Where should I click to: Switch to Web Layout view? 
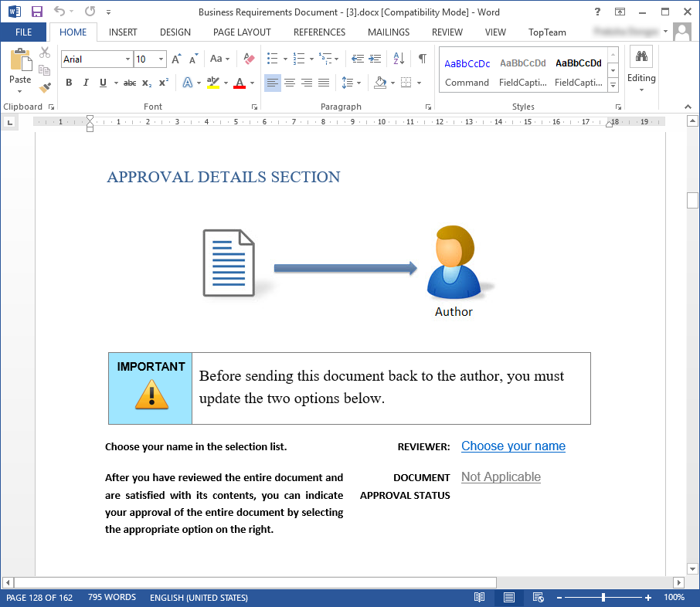pyautogui.click(x=539, y=597)
